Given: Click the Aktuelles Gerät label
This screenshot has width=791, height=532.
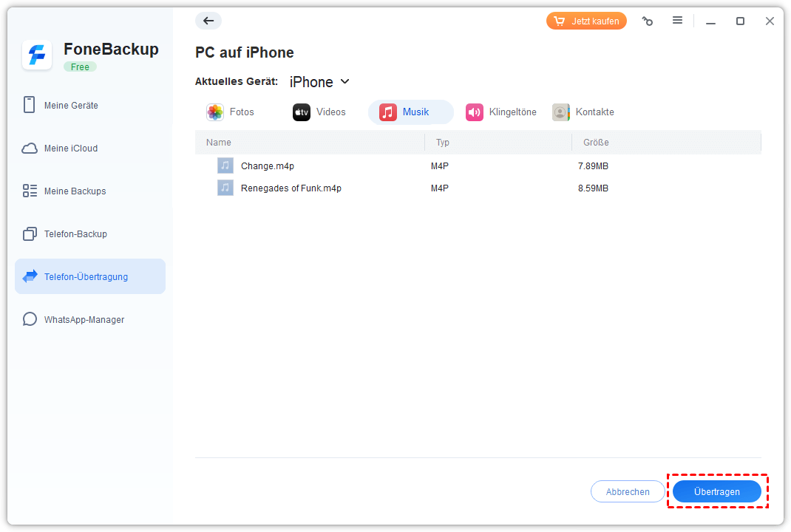Looking at the screenshot, I should 236,81.
